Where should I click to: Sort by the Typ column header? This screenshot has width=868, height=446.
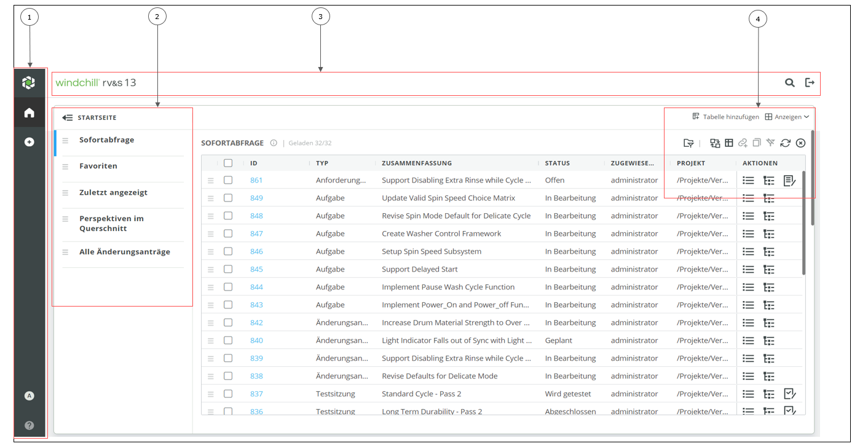point(322,163)
